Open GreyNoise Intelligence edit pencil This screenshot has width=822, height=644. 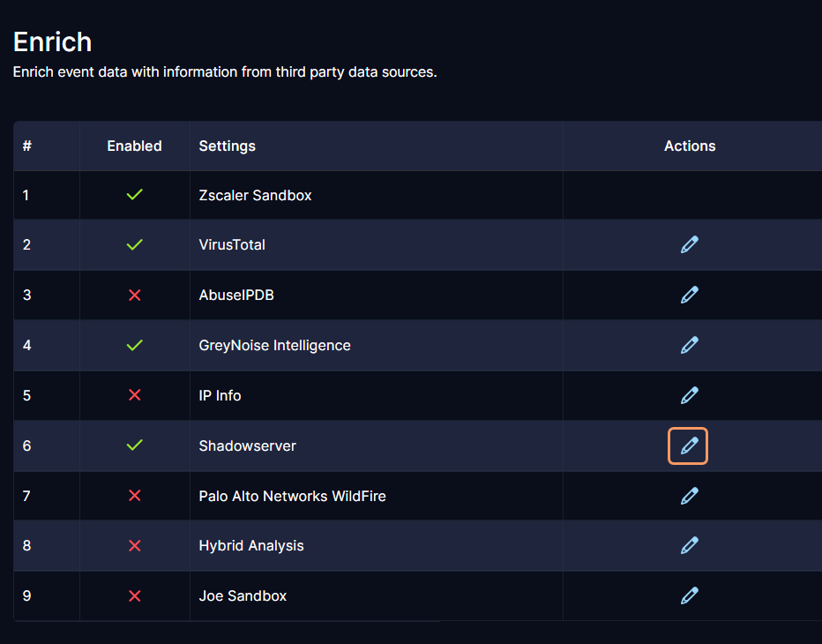(690, 345)
